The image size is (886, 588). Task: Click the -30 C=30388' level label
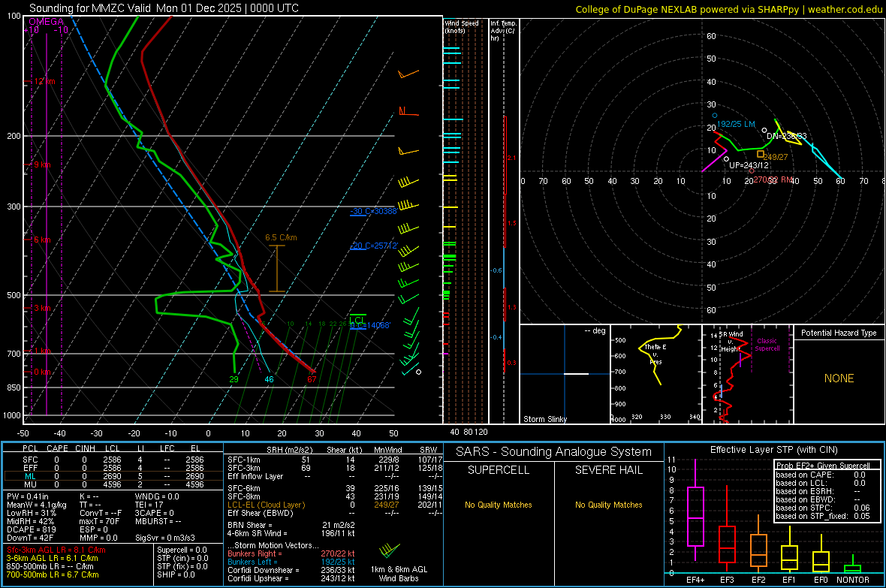[373, 211]
